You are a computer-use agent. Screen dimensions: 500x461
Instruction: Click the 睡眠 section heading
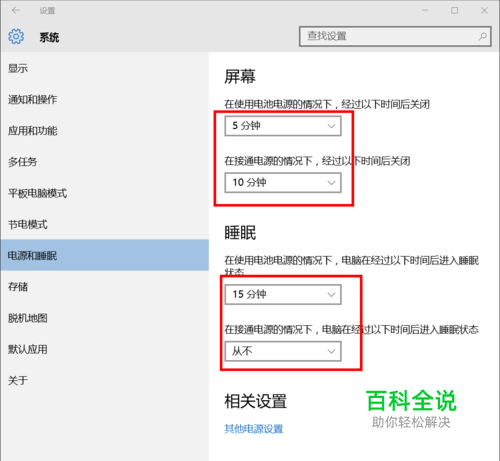(x=240, y=233)
